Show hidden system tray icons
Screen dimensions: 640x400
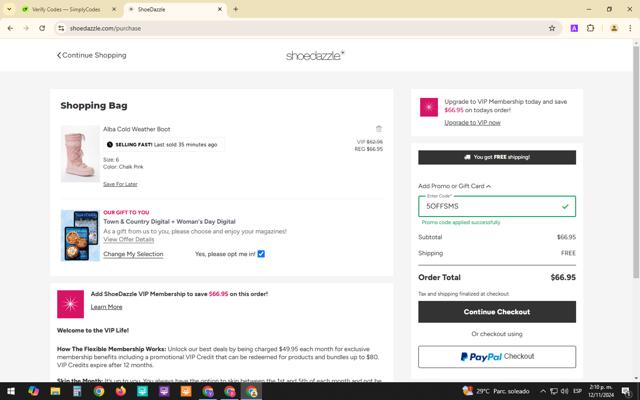click(x=543, y=391)
